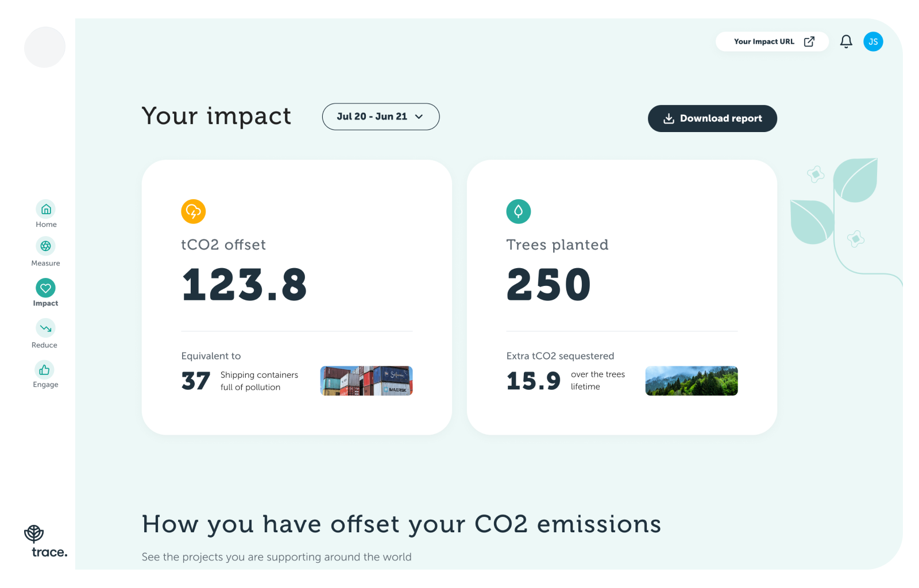
Task: Click the JS profile avatar
Action: click(x=873, y=41)
